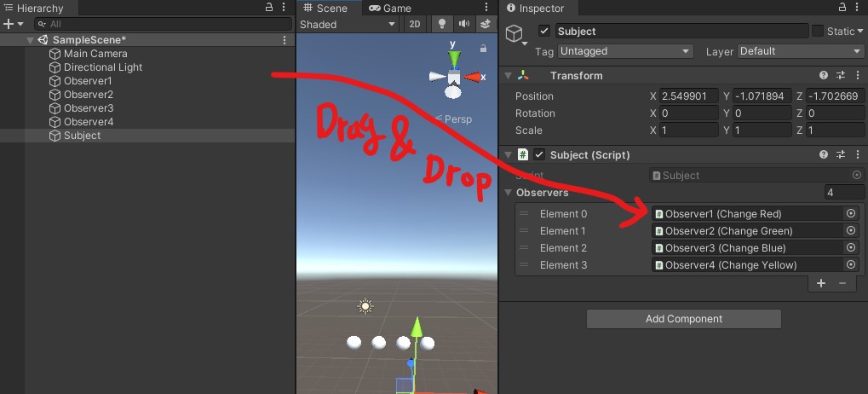Image resolution: width=868 pixels, height=394 pixels.
Task: Enable the Static checkbox
Action: tap(818, 31)
